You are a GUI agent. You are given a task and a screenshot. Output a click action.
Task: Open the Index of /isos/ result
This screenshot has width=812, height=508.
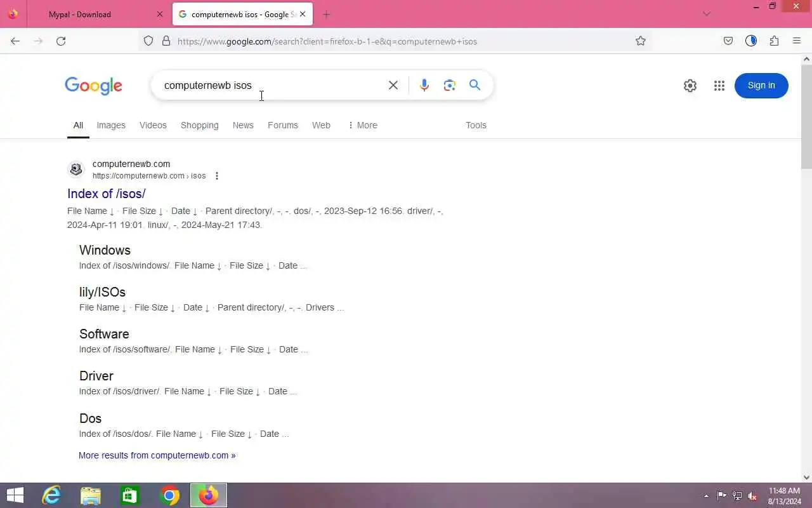point(107,194)
